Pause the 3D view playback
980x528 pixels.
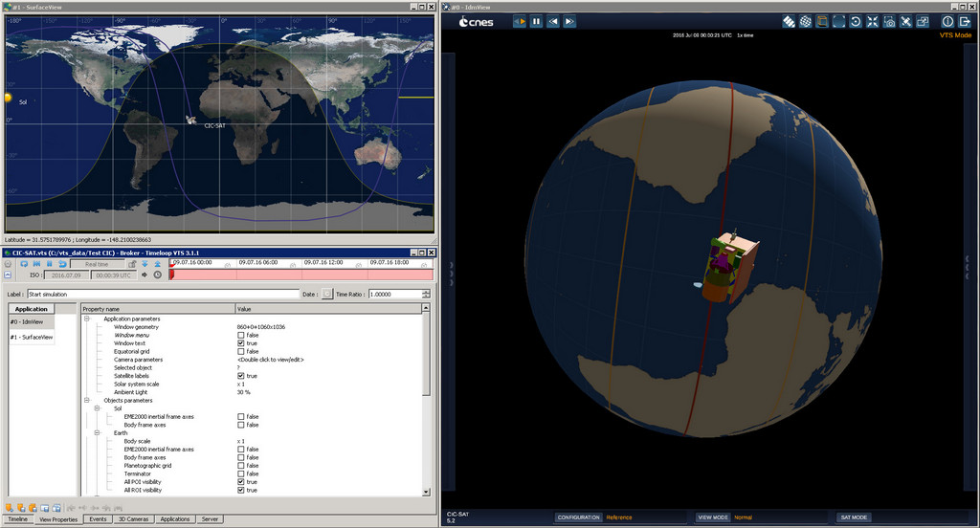(536, 21)
